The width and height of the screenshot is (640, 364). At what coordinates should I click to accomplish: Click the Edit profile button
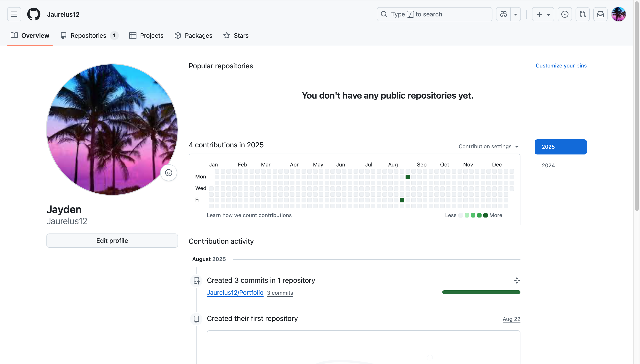click(x=112, y=241)
